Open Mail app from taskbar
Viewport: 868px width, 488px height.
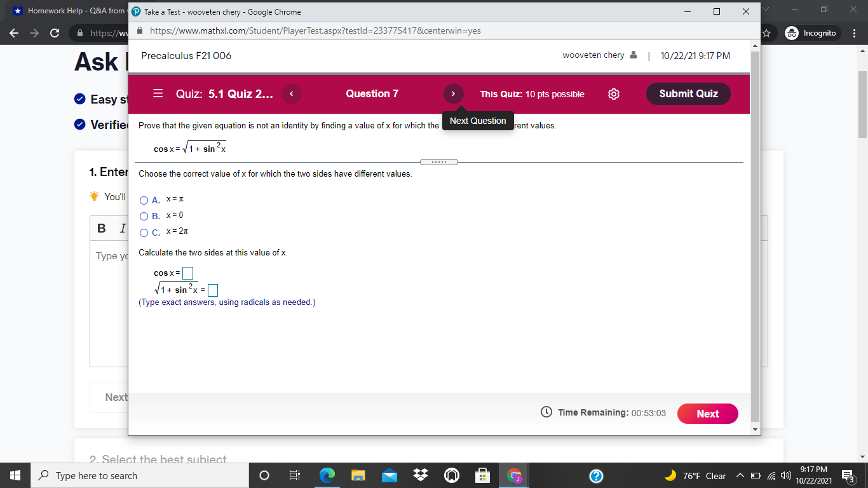click(389, 476)
